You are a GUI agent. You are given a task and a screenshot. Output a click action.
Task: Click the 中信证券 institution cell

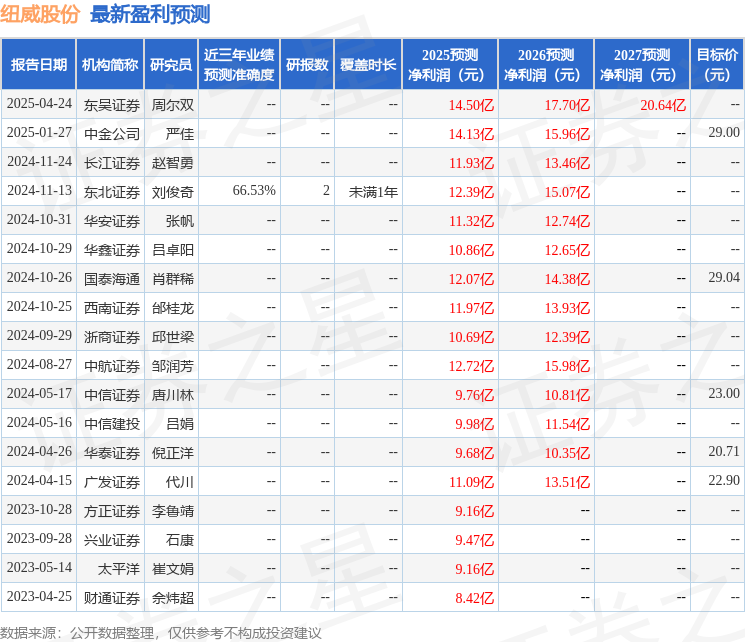click(112, 395)
